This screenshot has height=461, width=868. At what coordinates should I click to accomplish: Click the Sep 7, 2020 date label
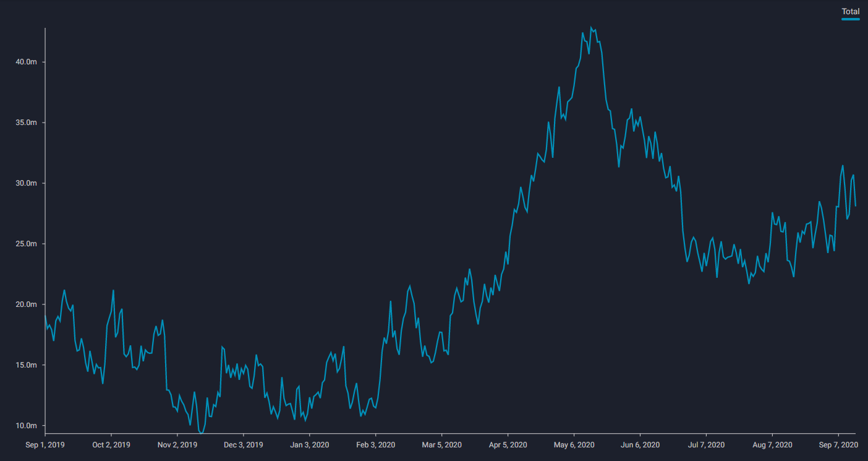838,445
